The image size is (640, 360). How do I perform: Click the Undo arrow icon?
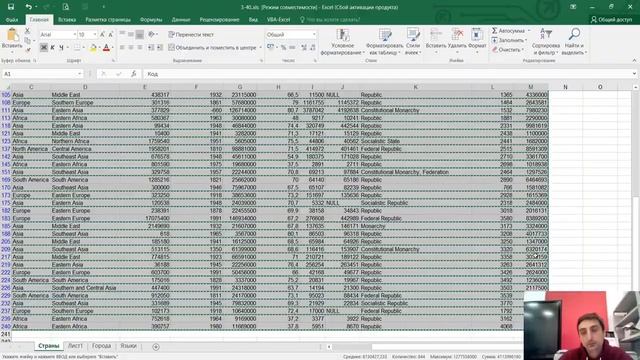click(28, 7)
